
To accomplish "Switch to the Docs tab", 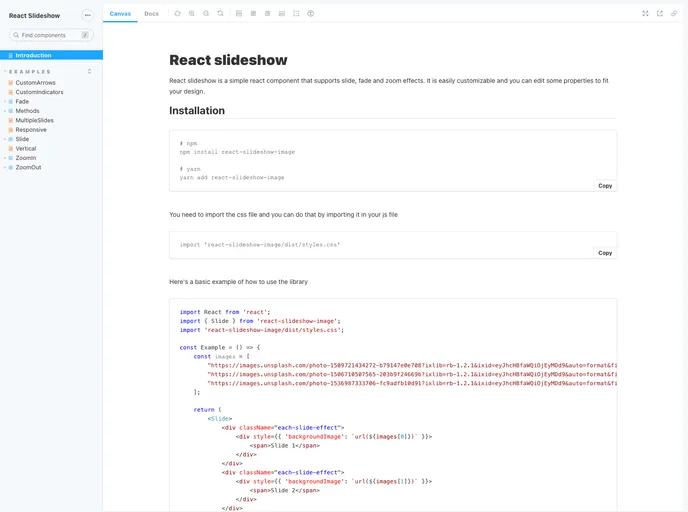I will [151, 14].
